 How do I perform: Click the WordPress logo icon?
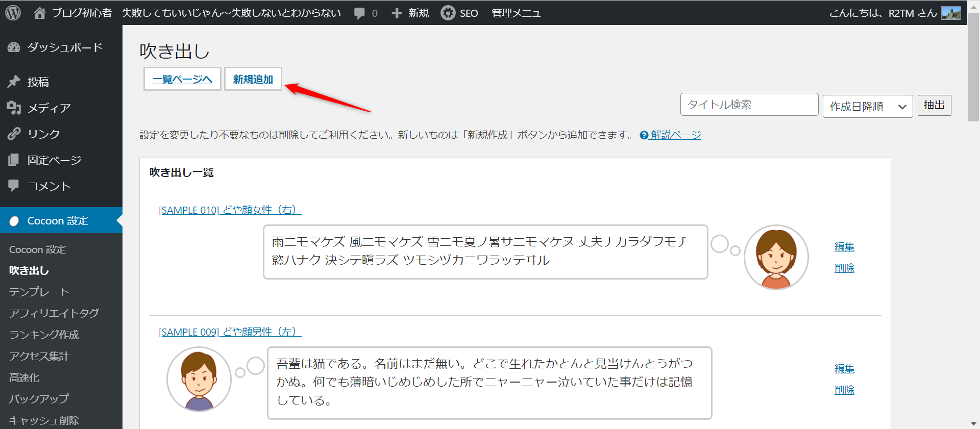tap(13, 13)
